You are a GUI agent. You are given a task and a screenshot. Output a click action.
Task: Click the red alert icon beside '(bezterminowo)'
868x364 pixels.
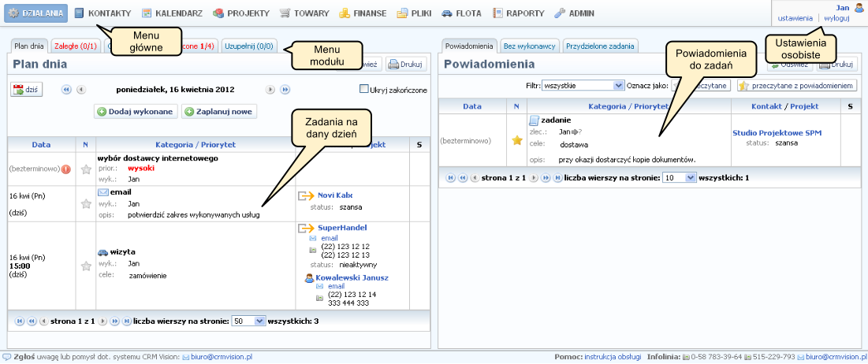[67, 169]
